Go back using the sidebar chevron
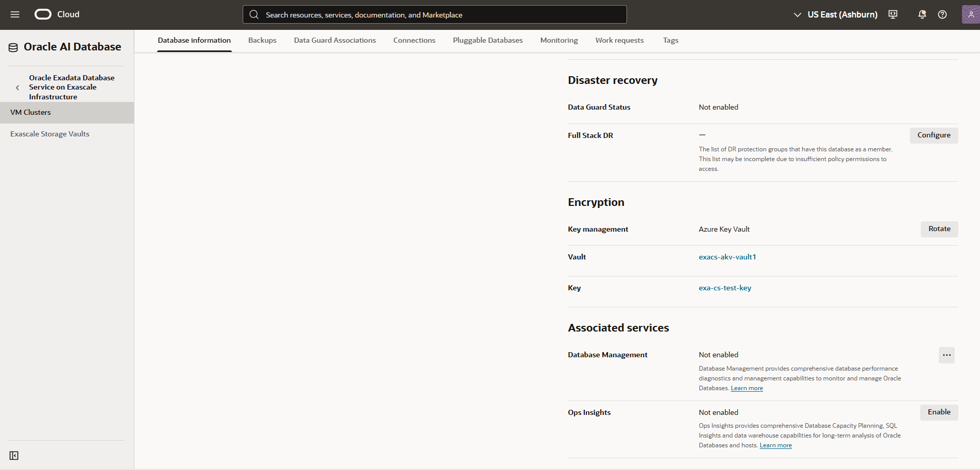The height and width of the screenshot is (470, 980). 18,88
